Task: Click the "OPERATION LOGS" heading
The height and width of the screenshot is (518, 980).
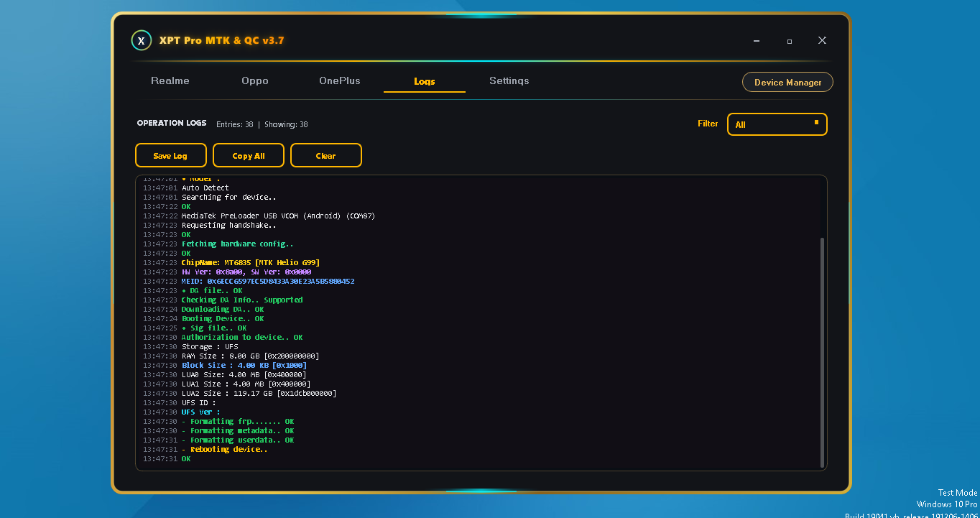Action: tap(172, 124)
